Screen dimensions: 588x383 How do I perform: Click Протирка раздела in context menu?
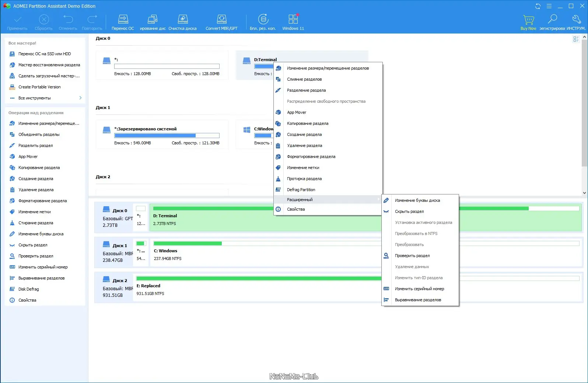pos(328,179)
